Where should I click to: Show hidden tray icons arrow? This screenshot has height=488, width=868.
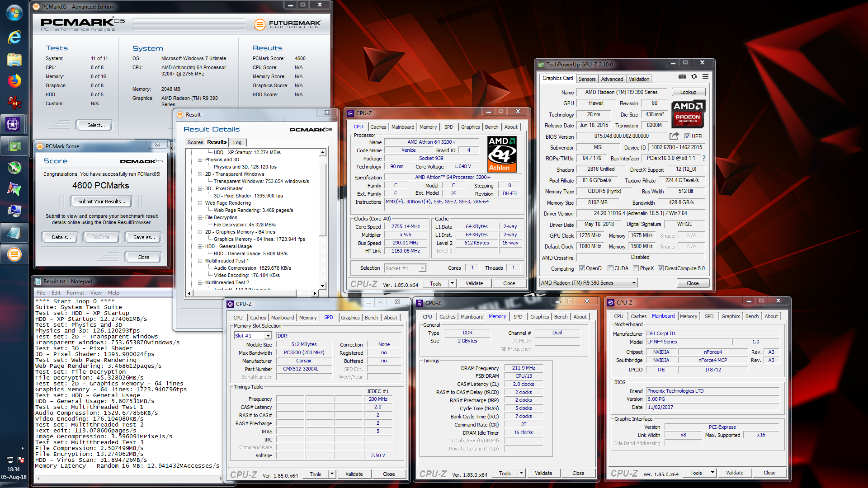22,449
